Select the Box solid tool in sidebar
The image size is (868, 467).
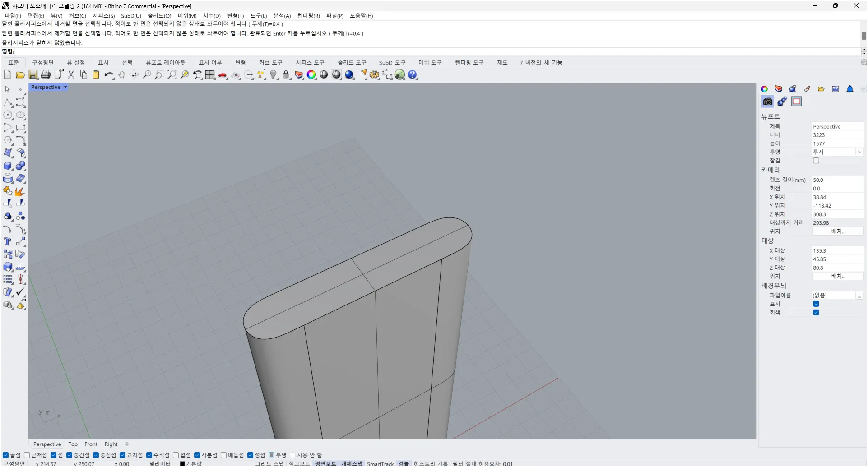tap(8, 166)
